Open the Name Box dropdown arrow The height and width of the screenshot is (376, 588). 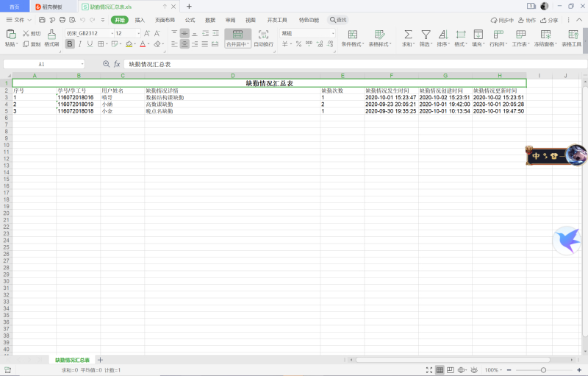[82, 64]
